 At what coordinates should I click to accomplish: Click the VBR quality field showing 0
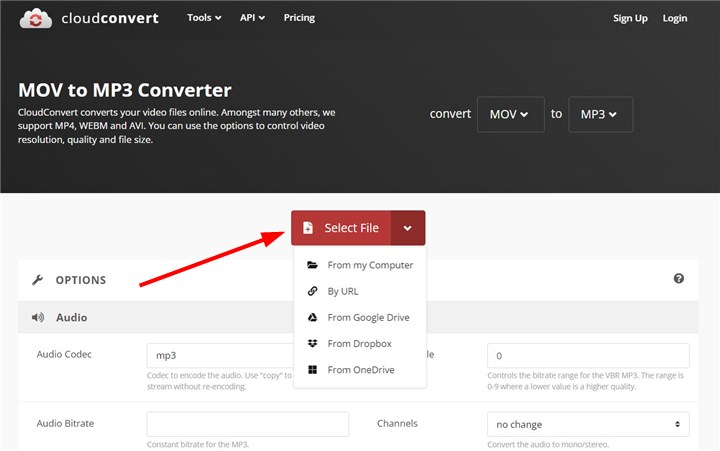588,355
